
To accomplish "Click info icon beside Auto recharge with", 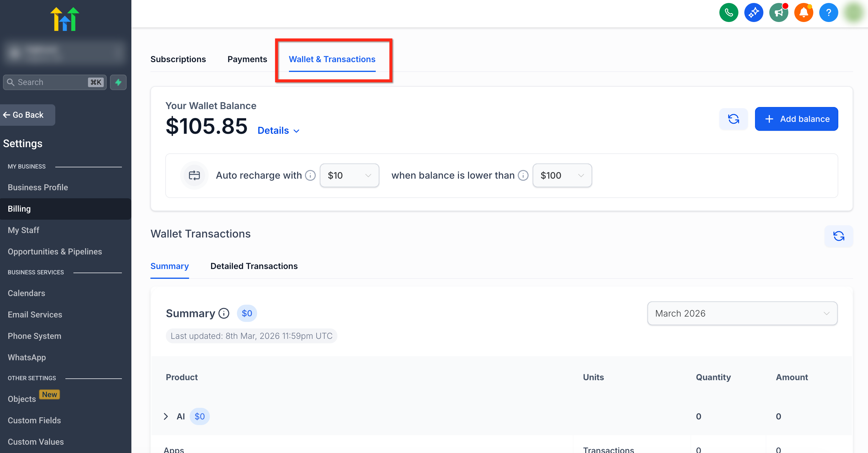I will pos(310,175).
